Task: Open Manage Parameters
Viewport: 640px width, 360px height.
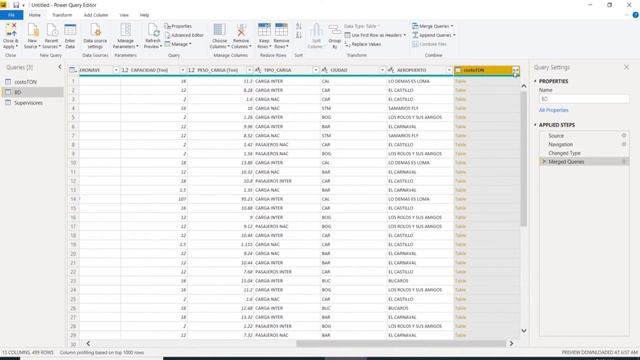Action: pyautogui.click(x=125, y=36)
